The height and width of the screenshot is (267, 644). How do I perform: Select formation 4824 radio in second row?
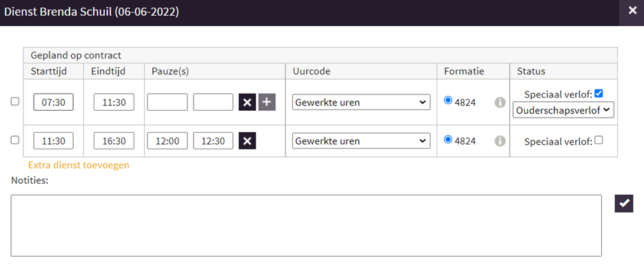448,140
